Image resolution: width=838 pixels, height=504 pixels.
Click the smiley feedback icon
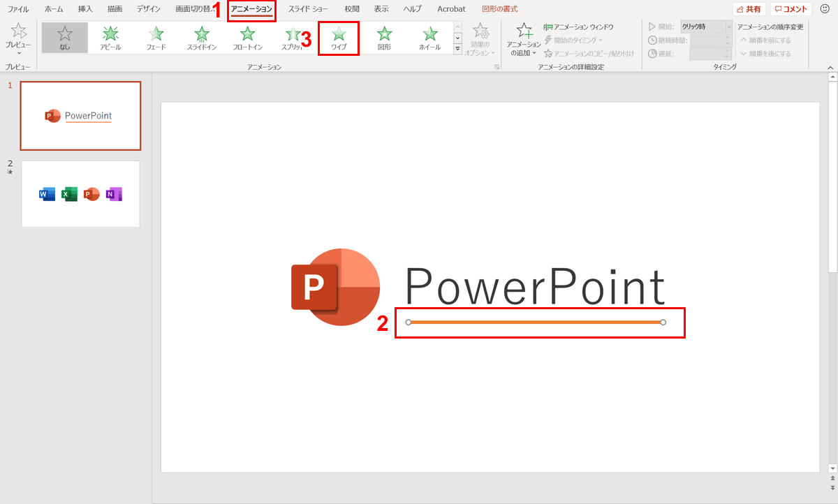[825, 9]
